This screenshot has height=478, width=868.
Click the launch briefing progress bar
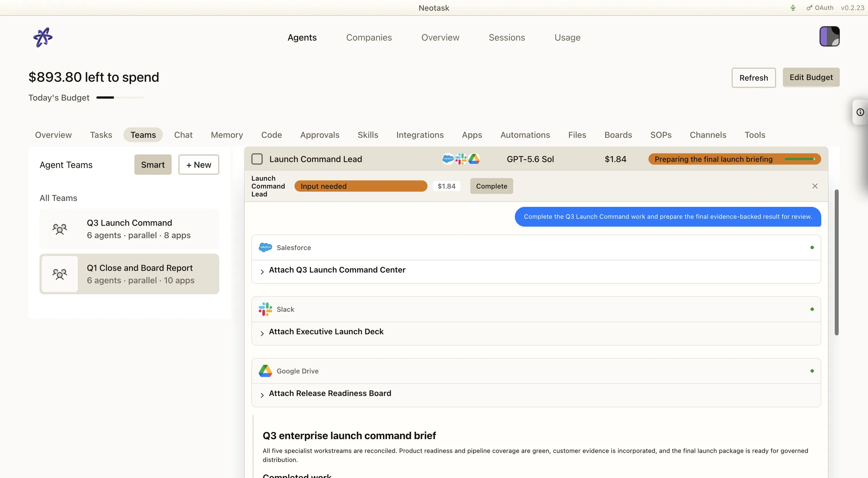[800, 159]
